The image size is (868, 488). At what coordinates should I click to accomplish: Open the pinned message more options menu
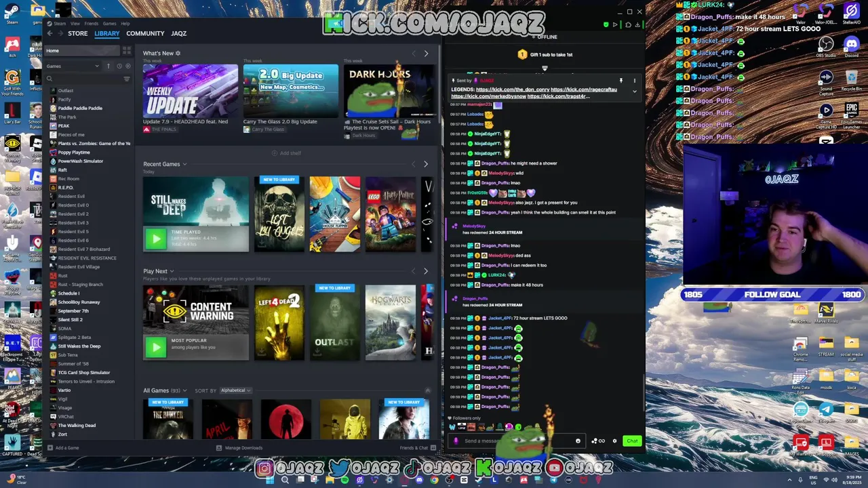pos(635,81)
